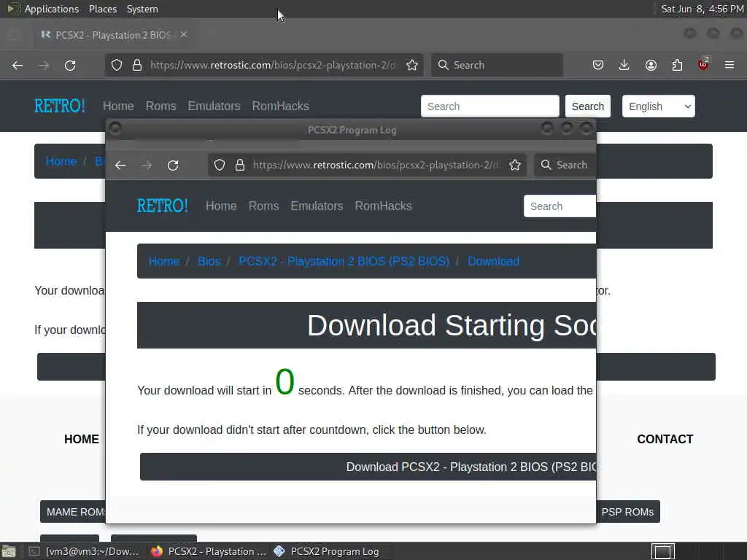
Task: Open the Firefox account icon
Action: pyautogui.click(x=651, y=65)
